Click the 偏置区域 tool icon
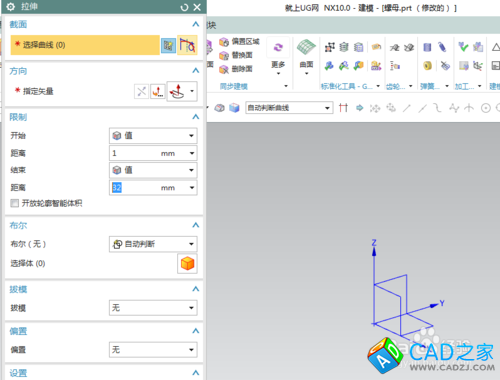The height and width of the screenshot is (380, 500). pyautogui.click(x=224, y=42)
